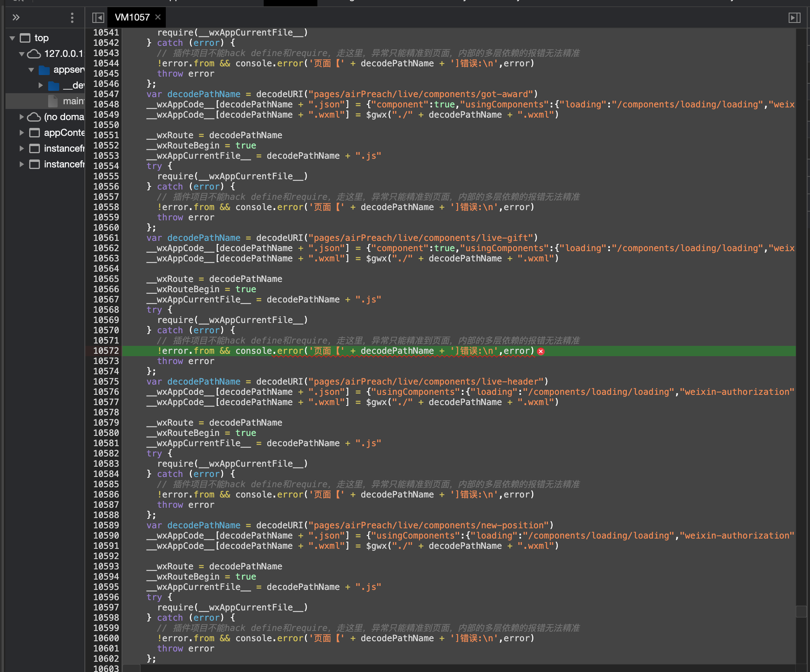The height and width of the screenshot is (672, 810).
Task: Expand the __dev folder arrow
Action: pos(41,85)
